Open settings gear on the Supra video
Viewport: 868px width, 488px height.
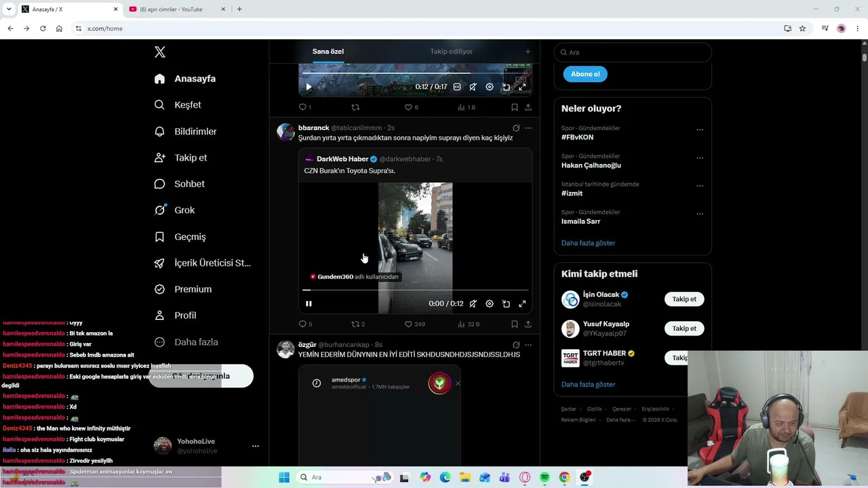tap(490, 304)
